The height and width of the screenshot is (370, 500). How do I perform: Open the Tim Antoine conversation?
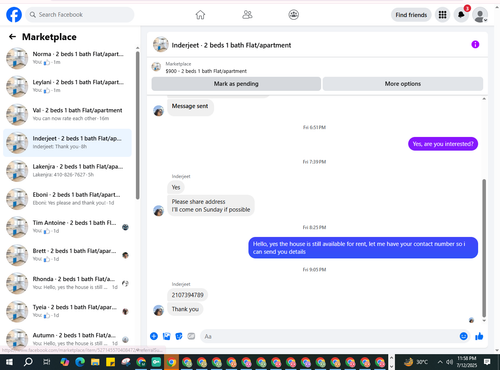(x=67, y=227)
